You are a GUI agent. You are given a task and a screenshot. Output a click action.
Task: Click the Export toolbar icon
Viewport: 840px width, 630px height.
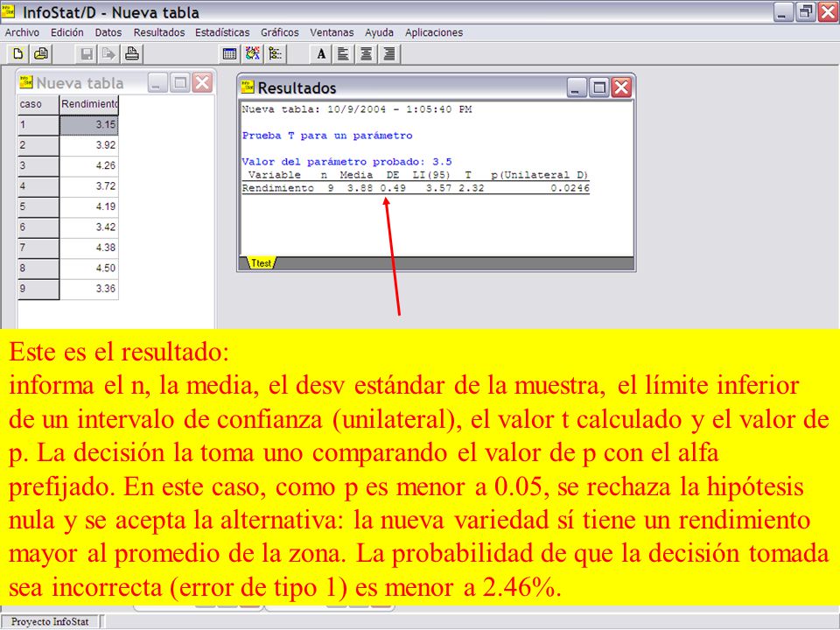108,53
